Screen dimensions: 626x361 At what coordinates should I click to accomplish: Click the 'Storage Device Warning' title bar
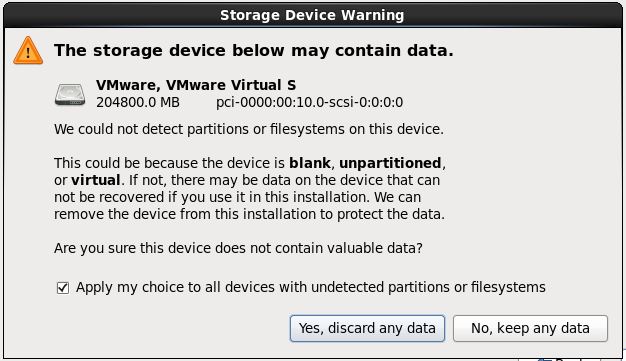(312, 15)
